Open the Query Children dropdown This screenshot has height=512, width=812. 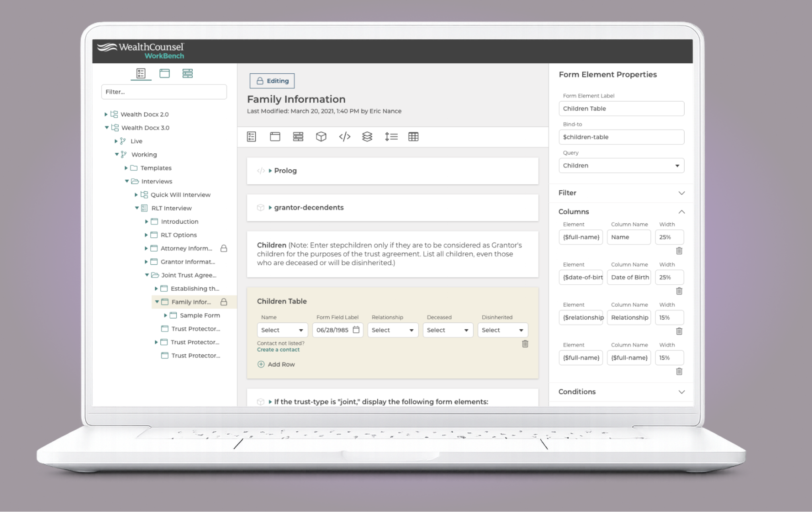pos(621,166)
